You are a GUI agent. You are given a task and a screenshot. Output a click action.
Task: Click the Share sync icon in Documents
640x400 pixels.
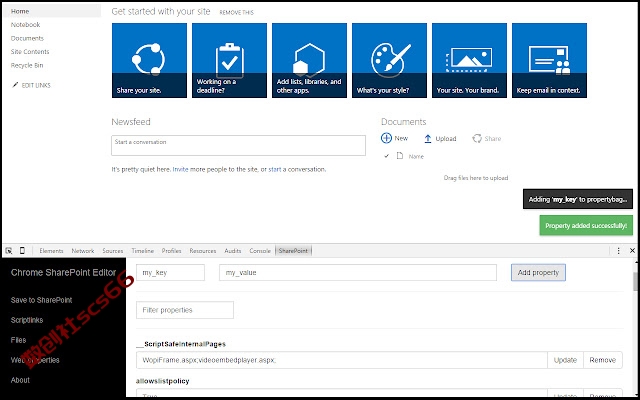point(477,139)
